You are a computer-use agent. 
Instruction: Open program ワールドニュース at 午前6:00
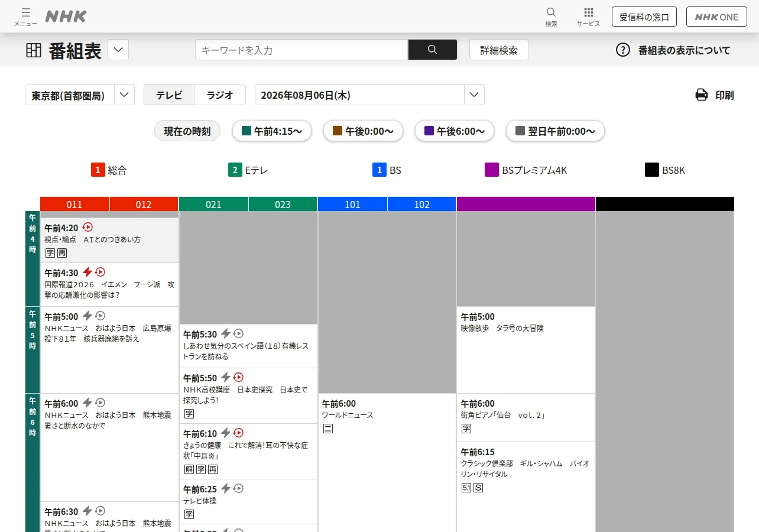(x=387, y=463)
